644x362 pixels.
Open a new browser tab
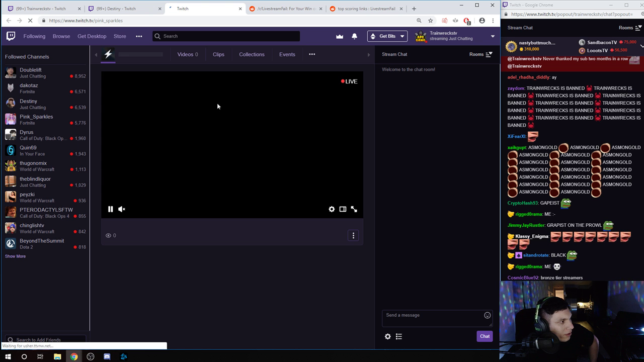pyautogui.click(x=414, y=9)
